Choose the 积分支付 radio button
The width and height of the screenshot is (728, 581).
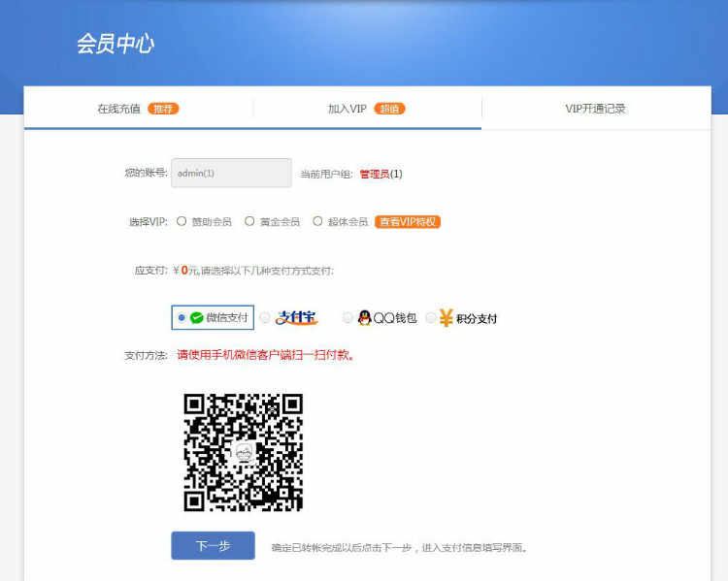pyautogui.click(x=430, y=317)
